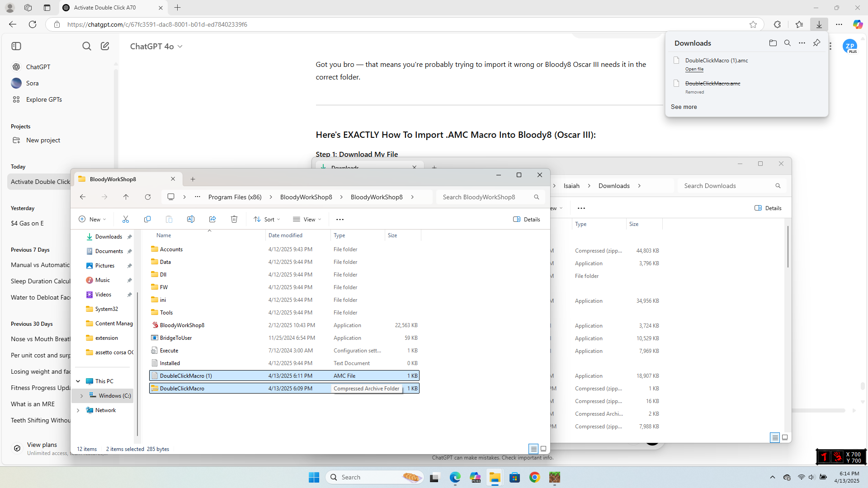
Task: Click the Copy icon in Explorer toolbar
Action: click(x=147, y=219)
